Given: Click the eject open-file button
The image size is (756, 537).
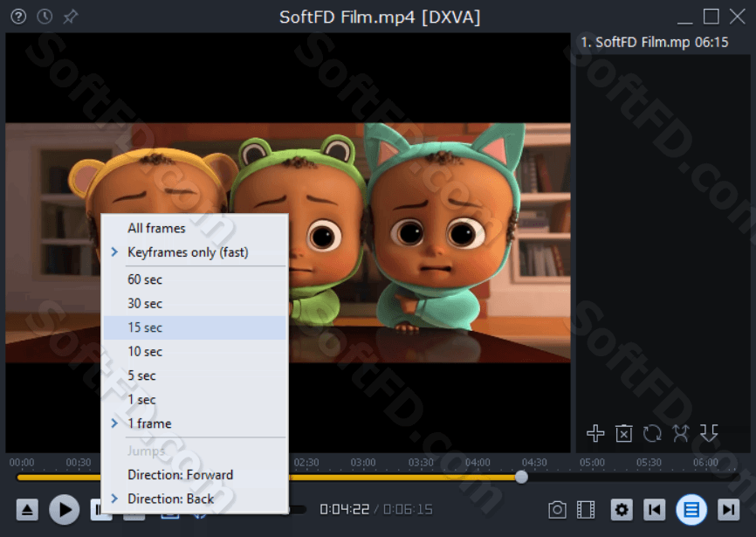Looking at the screenshot, I should click(27, 510).
